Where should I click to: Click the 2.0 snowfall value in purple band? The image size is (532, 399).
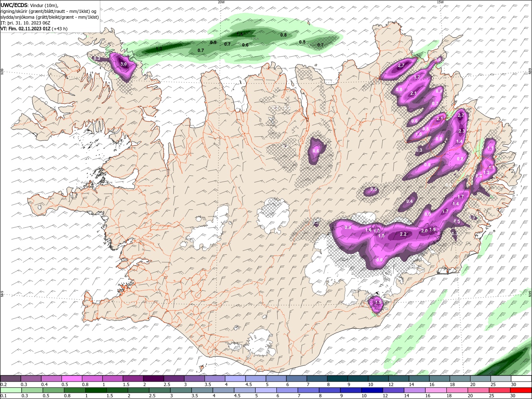(424, 231)
